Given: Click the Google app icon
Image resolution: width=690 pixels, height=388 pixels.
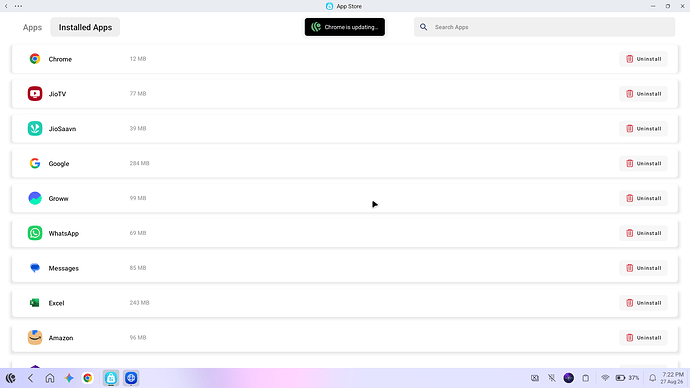Looking at the screenshot, I should point(35,163).
